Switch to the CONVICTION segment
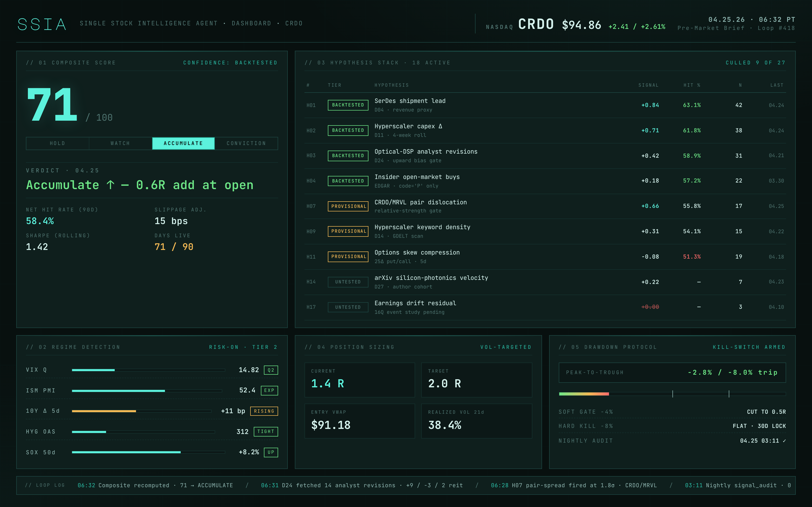This screenshot has height=507, width=812. (x=246, y=143)
